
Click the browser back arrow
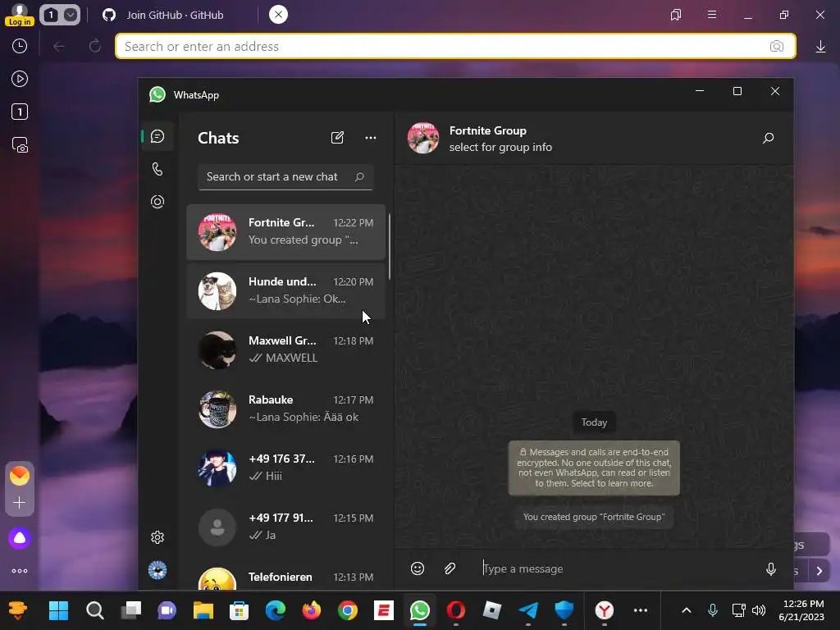click(59, 47)
